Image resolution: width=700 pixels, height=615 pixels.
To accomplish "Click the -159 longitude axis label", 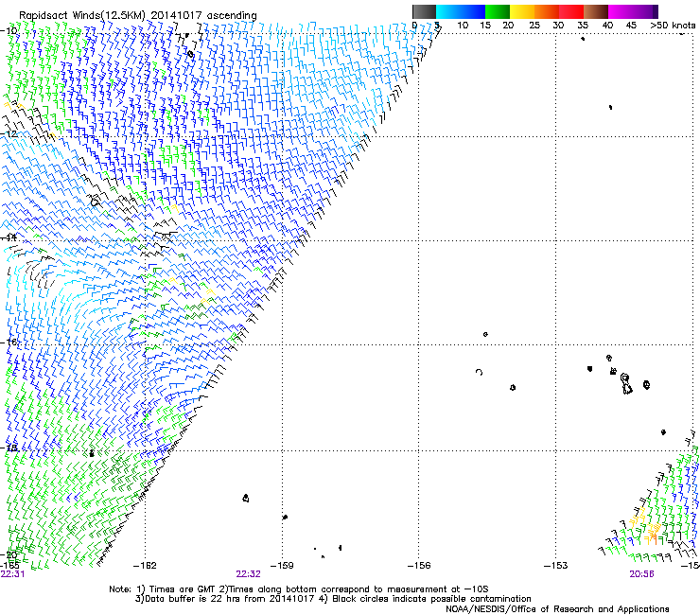I will pyautogui.click(x=282, y=566).
